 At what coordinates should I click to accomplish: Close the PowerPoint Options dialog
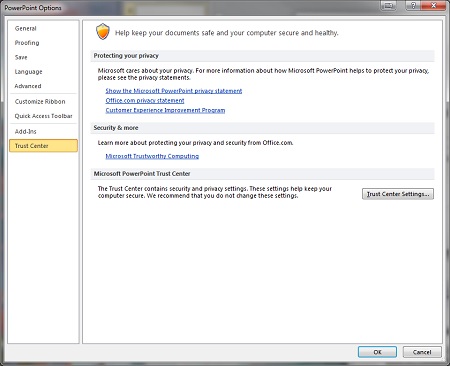(433, 6)
